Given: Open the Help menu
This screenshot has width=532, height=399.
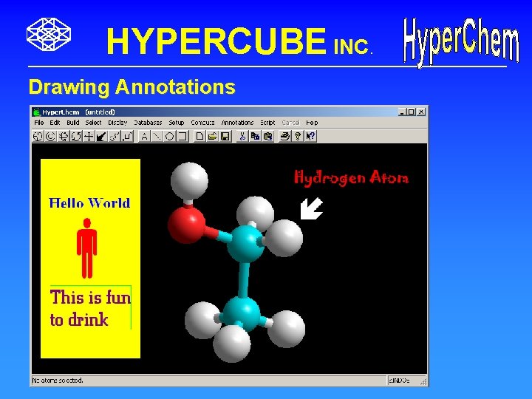Looking at the screenshot, I should [312, 123].
